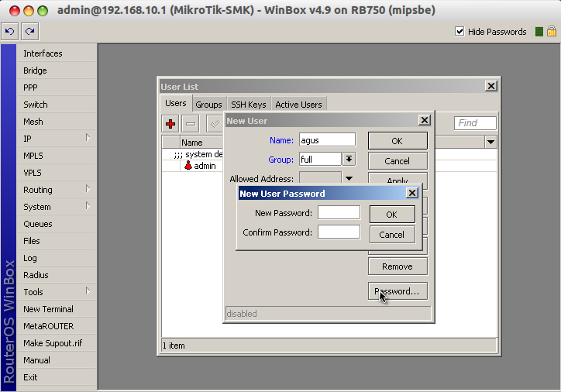
Task: Open the Files menu item
Action: pos(57,241)
